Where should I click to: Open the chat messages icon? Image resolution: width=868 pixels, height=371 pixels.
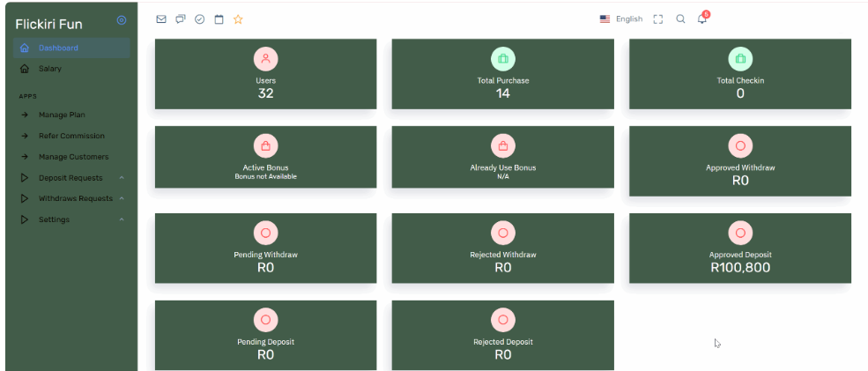[x=180, y=19]
